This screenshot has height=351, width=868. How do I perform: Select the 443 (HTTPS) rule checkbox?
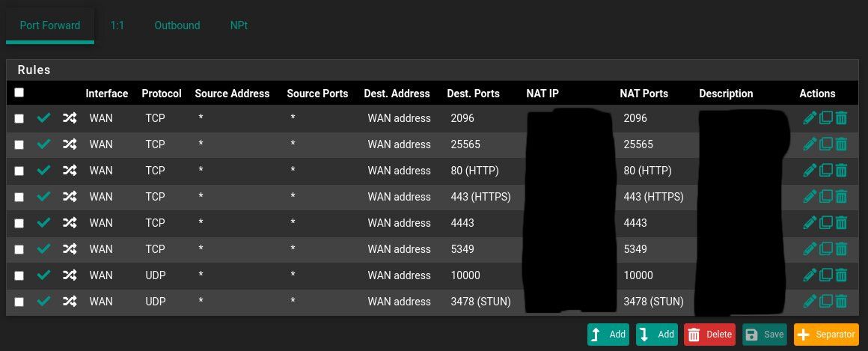[x=19, y=197]
